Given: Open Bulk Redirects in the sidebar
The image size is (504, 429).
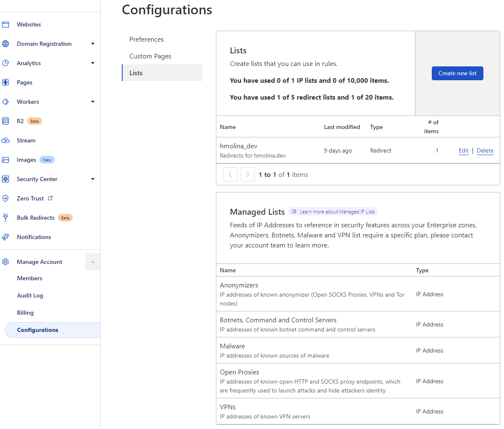Looking at the screenshot, I should tap(36, 218).
